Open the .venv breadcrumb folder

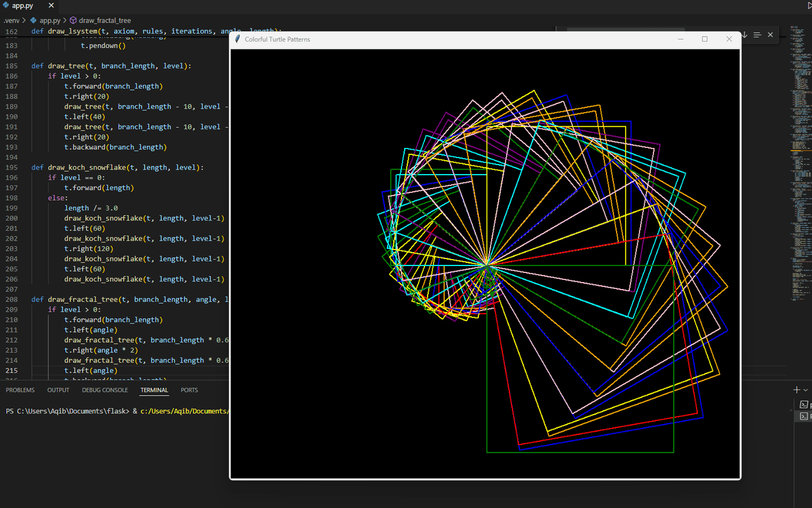[x=11, y=20]
